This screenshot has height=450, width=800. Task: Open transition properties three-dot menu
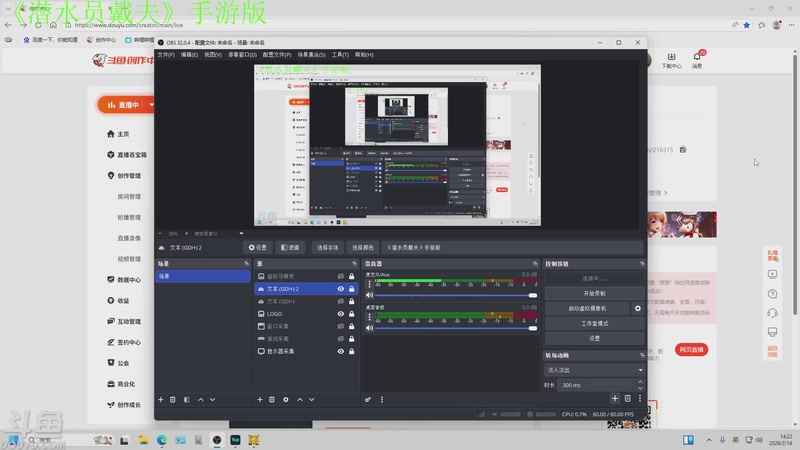[640, 398]
